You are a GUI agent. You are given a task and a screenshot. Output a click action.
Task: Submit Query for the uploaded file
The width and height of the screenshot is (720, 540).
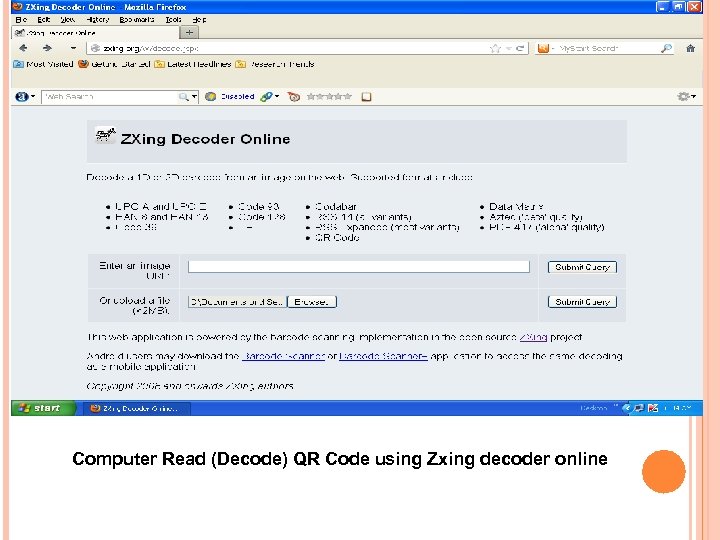[x=582, y=302]
